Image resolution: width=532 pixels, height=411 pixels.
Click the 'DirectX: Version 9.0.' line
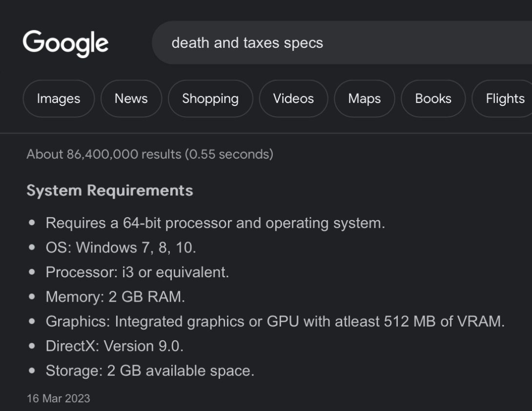115,346
